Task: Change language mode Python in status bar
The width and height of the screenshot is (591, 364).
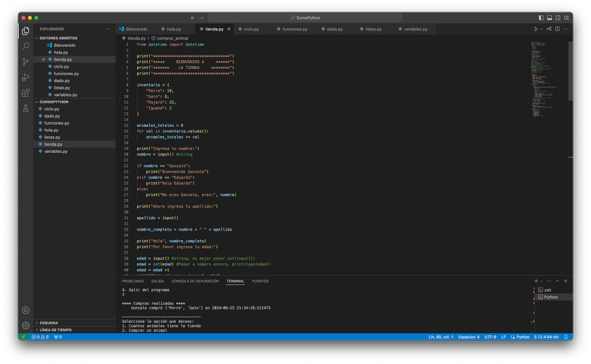Action: tap(523, 337)
